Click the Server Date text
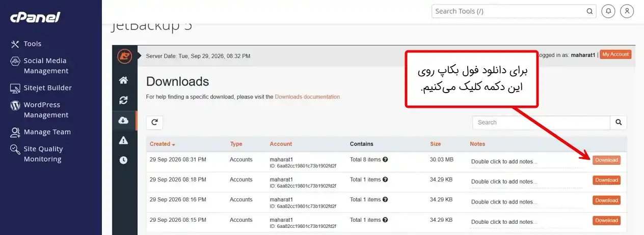Viewport: 644px width, 235px height. pos(198,56)
